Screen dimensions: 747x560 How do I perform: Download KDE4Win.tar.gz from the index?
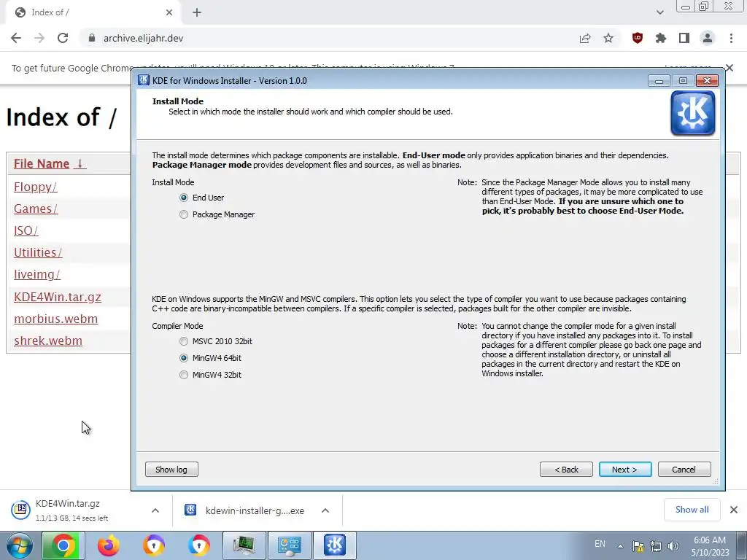tap(57, 297)
